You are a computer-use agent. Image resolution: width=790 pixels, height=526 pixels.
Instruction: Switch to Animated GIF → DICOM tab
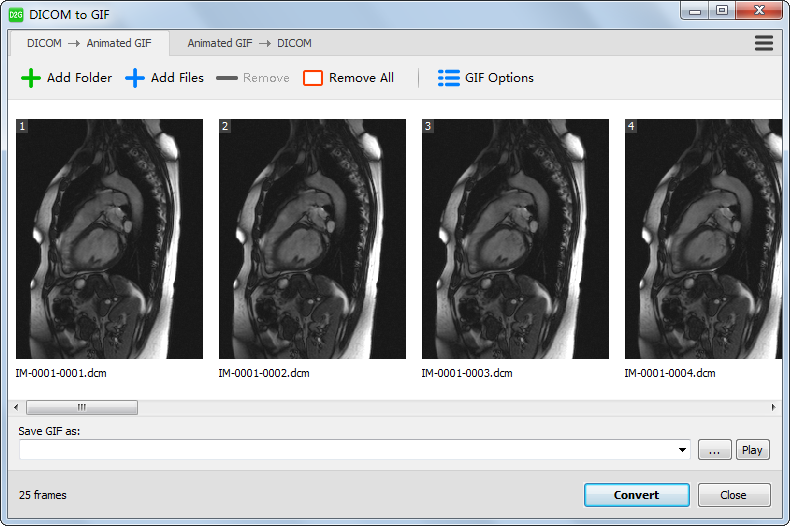pos(249,43)
